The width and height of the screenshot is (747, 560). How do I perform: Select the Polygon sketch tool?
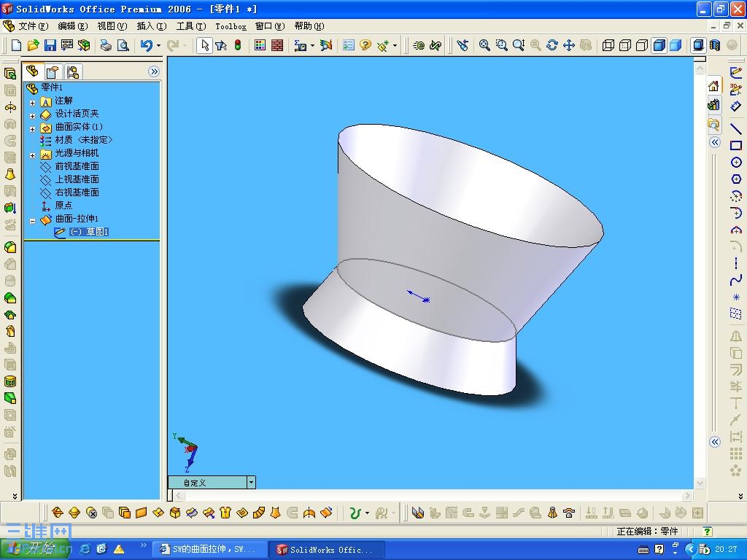click(x=736, y=179)
